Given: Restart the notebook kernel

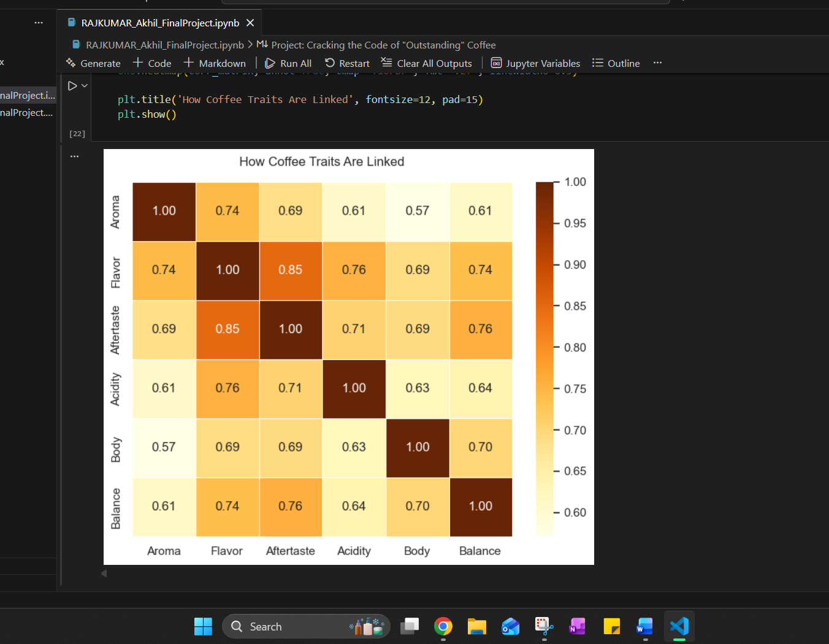Looking at the screenshot, I should (347, 63).
